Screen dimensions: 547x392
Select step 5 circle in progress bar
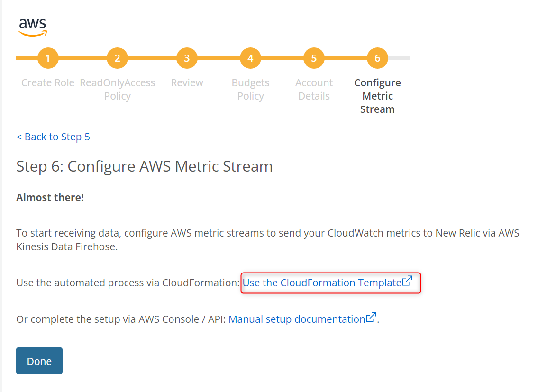314,58
